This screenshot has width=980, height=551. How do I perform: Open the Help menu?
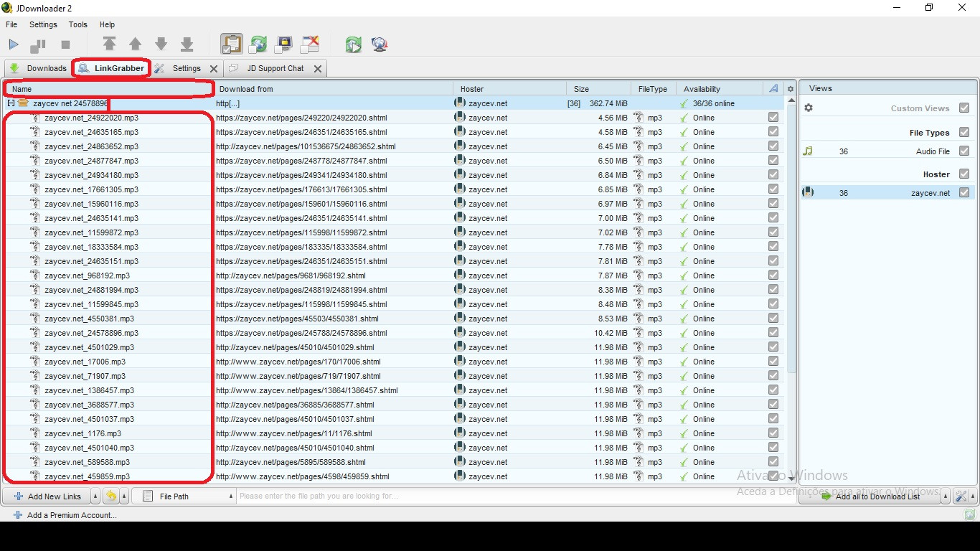(x=107, y=24)
